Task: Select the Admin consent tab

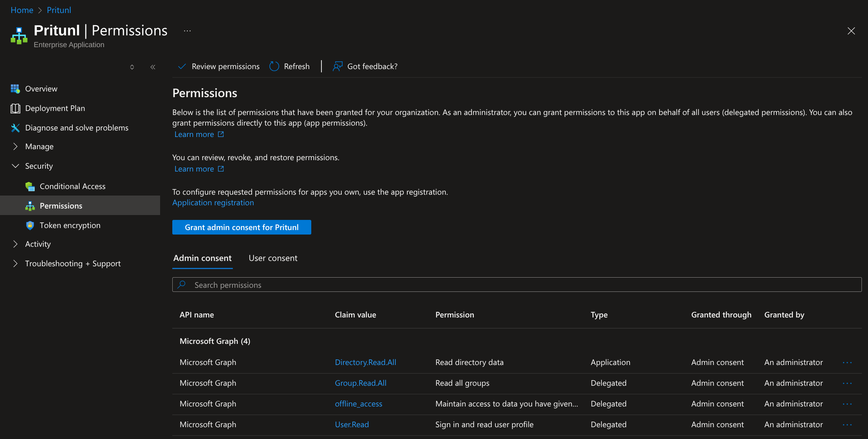Action: point(202,258)
